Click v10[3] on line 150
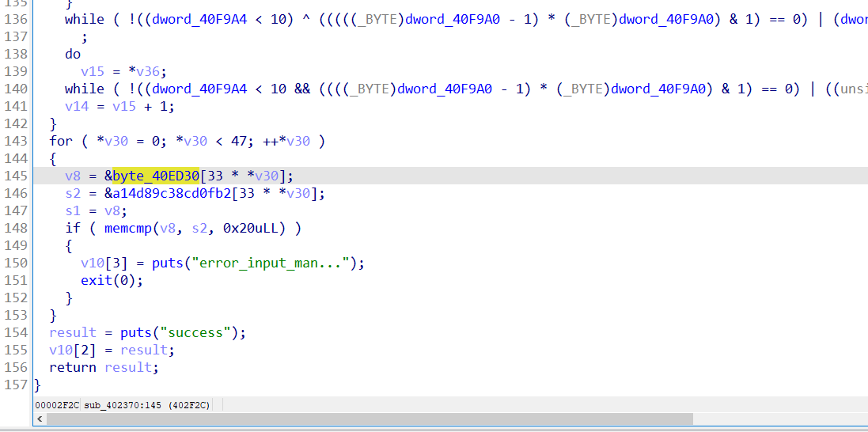 point(101,263)
